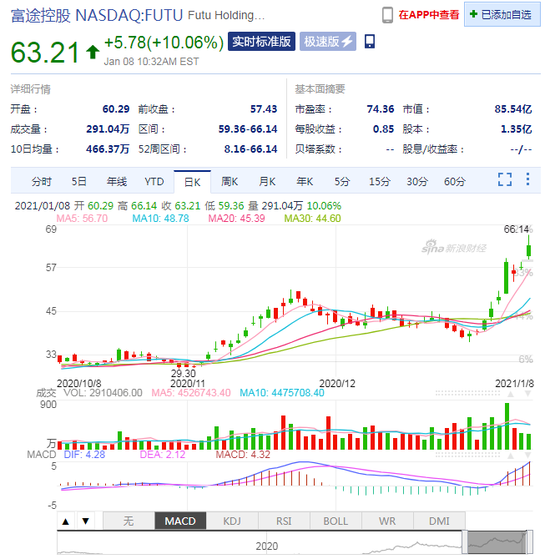Viewport: 550px width, 559px height.
Task: Click the MA5: 56.70 legend label
Action: click(x=82, y=218)
